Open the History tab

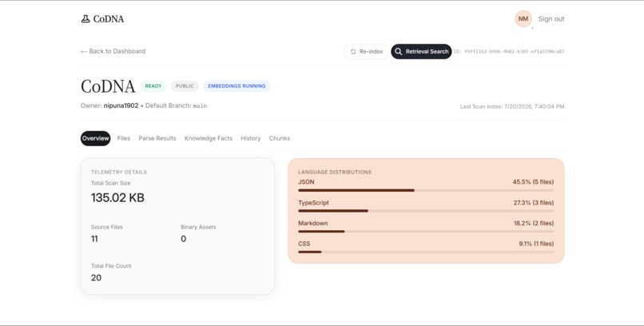tap(251, 138)
